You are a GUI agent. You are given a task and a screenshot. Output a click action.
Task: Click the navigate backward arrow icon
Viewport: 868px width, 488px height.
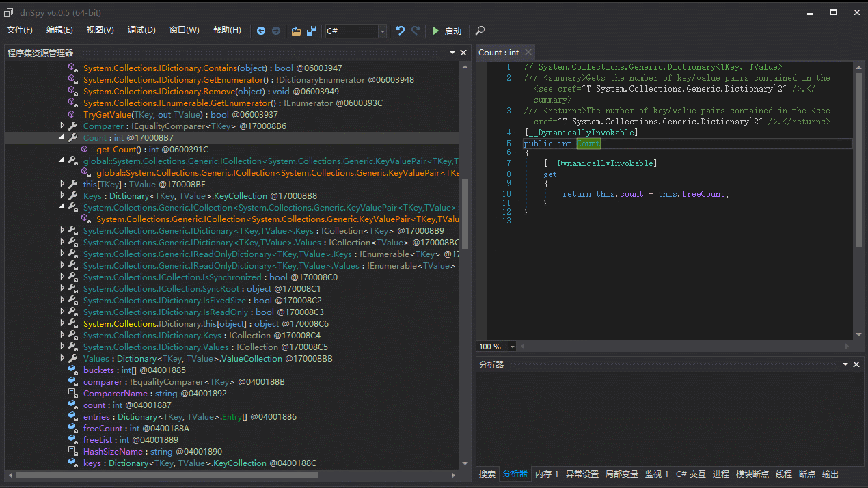pos(261,31)
